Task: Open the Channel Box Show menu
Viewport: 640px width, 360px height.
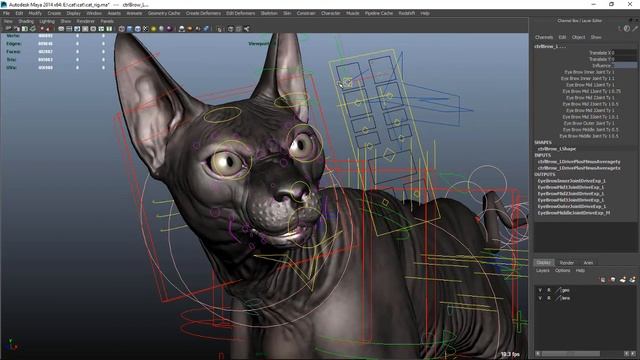Action: pyautogui.click(x=596, y=37)
